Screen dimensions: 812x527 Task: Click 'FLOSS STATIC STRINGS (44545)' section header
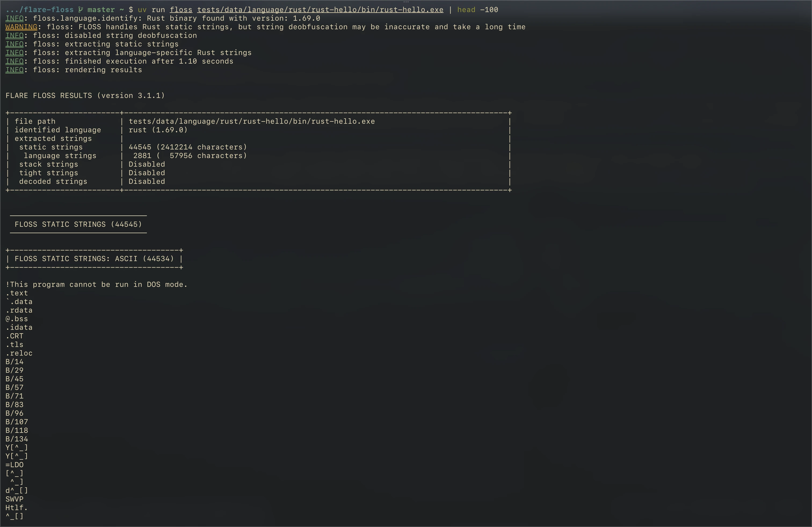pos(78,224)
